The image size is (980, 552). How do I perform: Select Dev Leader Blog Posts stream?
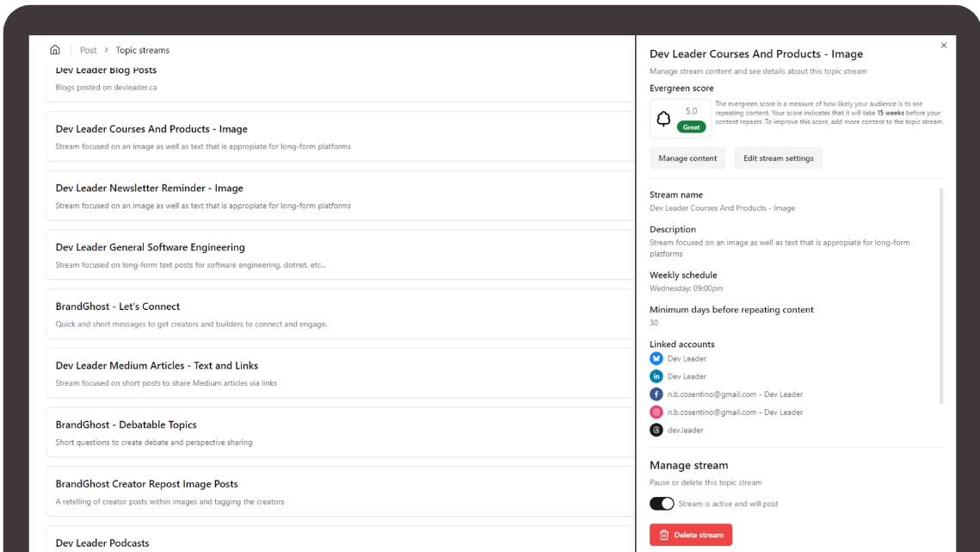[341, 82]
